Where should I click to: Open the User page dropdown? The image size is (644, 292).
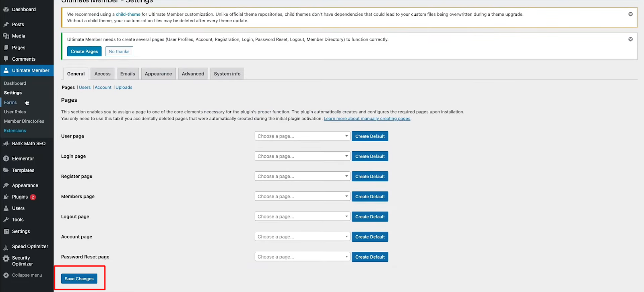302,136
